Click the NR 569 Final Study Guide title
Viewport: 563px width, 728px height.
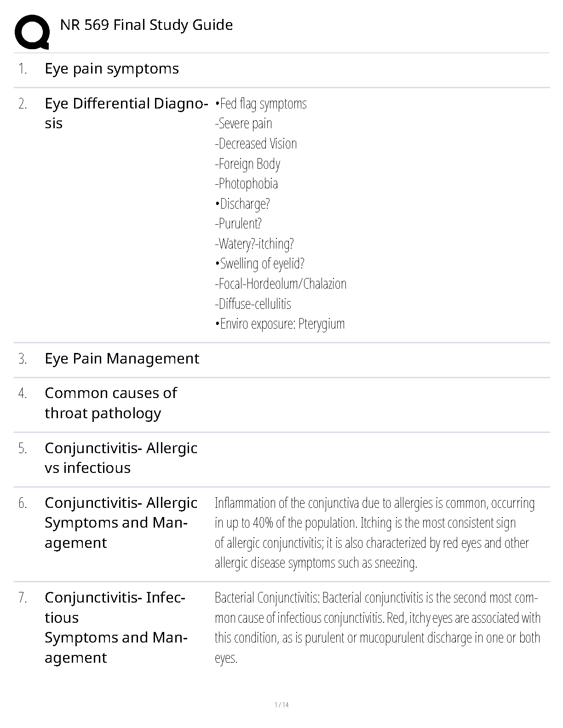tap(146, 25)
